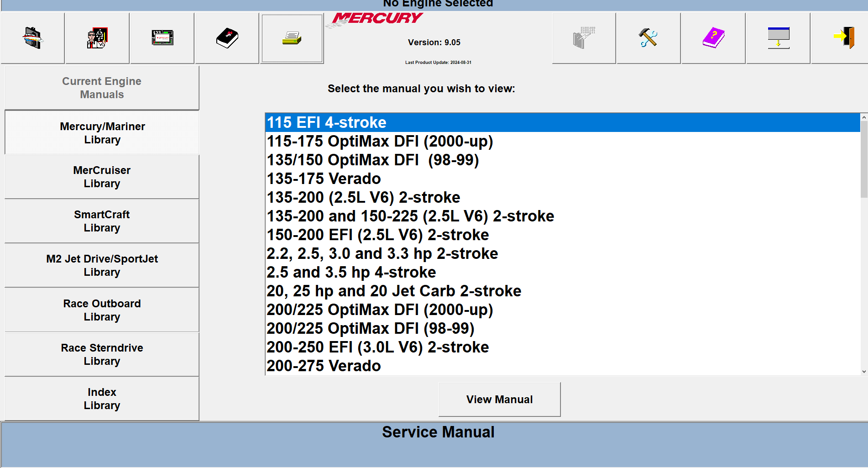Click the View Manual button
This screenshot has width=868, height=468.
click(x=499, y=400)
